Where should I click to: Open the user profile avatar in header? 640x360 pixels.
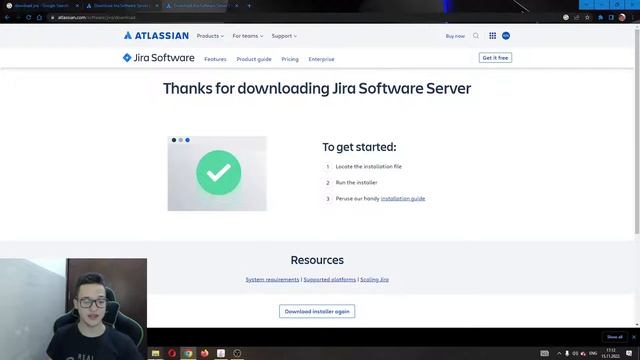[x=506, y=36]
